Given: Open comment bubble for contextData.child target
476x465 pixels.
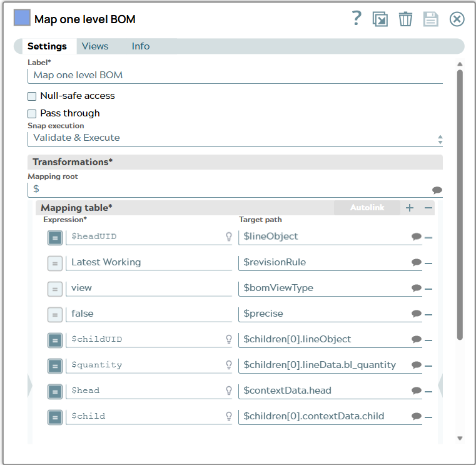Looking at the screenshot, I should [x=416, y=416].
